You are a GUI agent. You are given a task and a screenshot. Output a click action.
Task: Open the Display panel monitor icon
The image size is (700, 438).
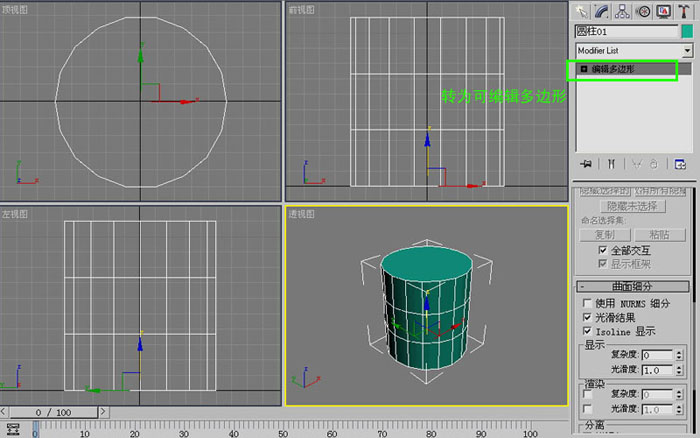664,11
